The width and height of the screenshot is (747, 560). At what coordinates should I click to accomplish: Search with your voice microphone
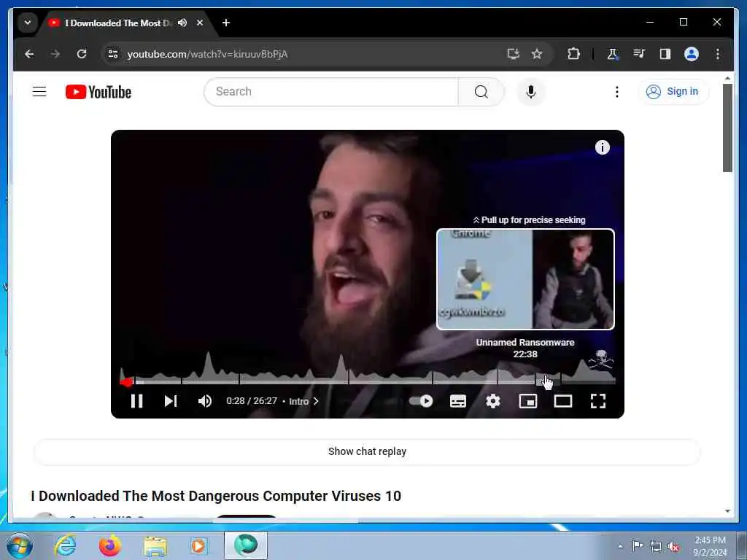[531, 91]
